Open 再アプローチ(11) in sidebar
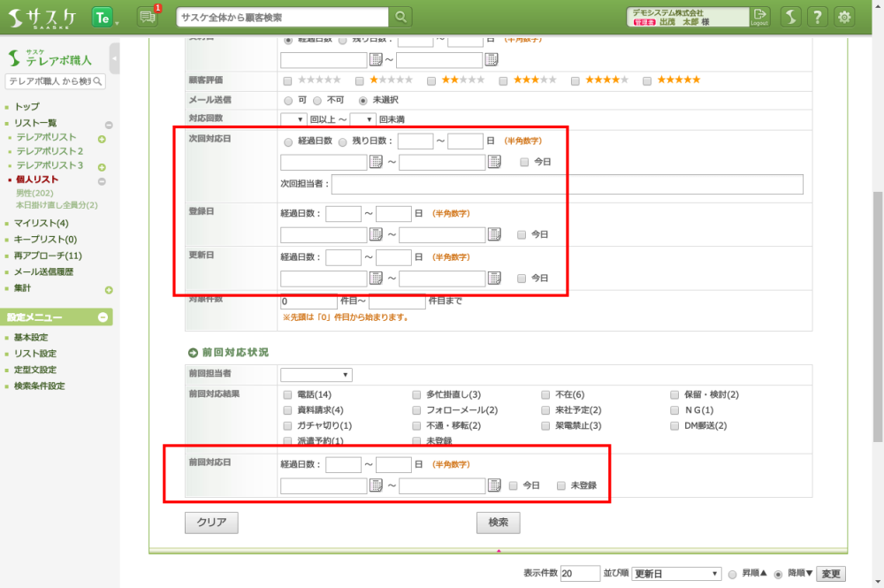The width and height of the screenshot is (884, 588). tap(48, 256)
